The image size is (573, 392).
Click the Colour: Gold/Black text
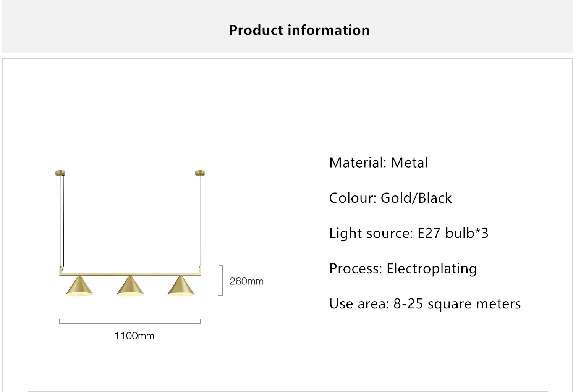click(390, 198)
